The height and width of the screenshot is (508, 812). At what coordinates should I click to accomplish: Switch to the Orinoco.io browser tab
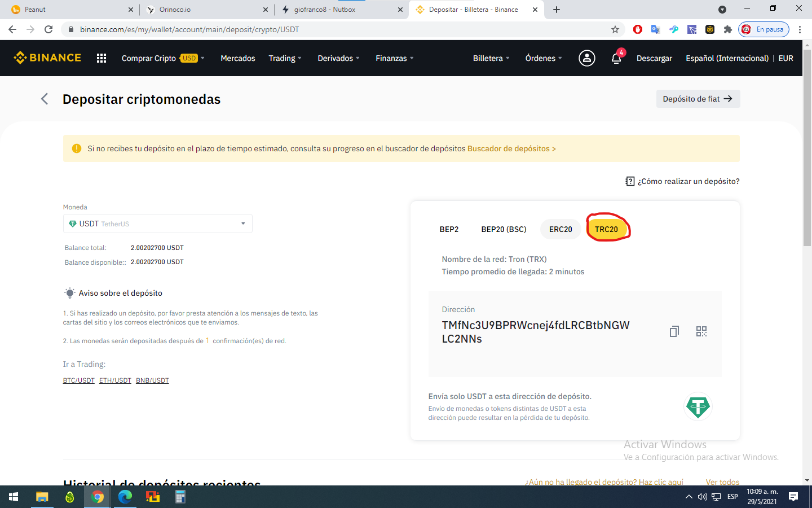206,10
